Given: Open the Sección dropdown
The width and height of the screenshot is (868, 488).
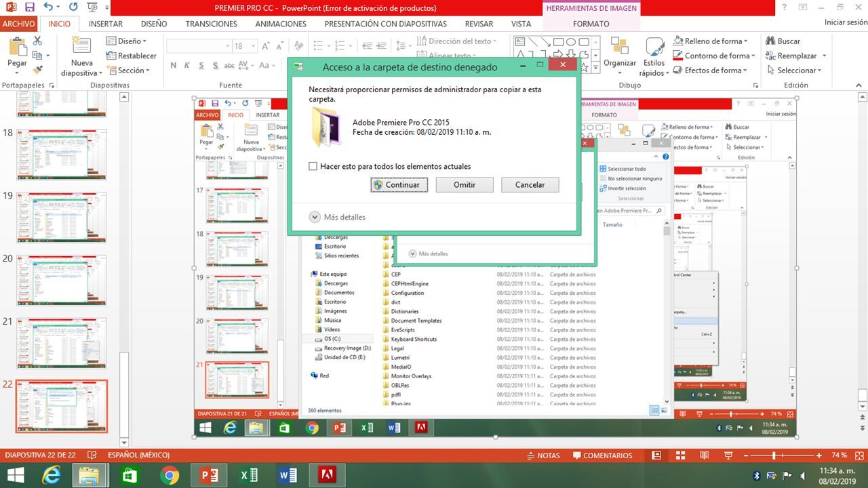Looking at the screenshot, I should (x=127, y=70).
